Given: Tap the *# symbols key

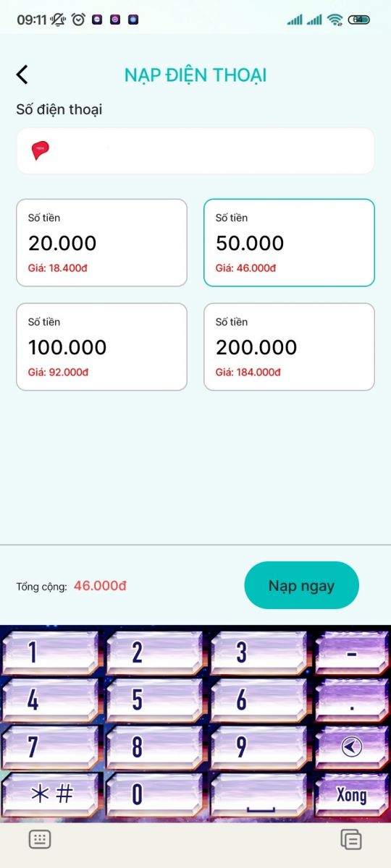Looking at the screenshot, I should pos(51,794).
